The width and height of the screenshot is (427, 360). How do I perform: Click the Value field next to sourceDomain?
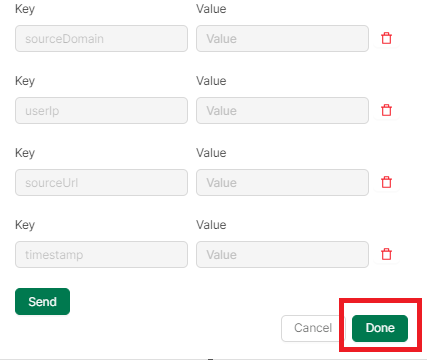(x=282, y=39)
